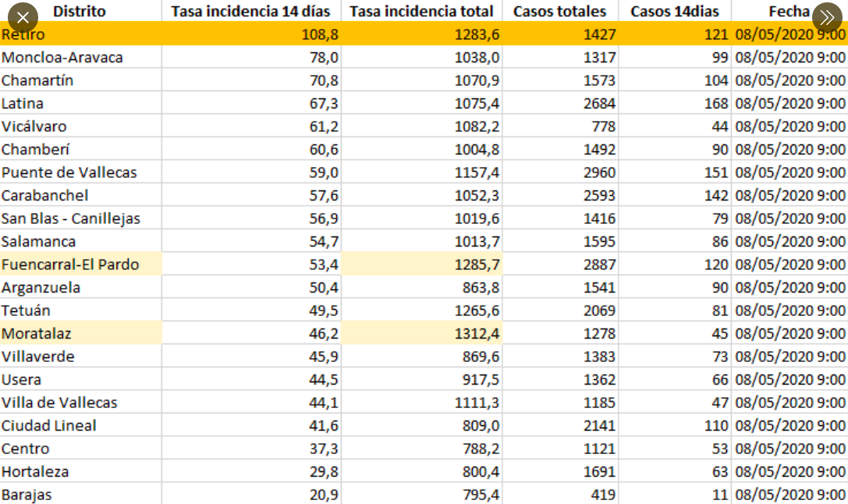The width and height of the screenshot is (848, 504).
Task: Select the Casos 14dias column header
Action: [674, 11]
